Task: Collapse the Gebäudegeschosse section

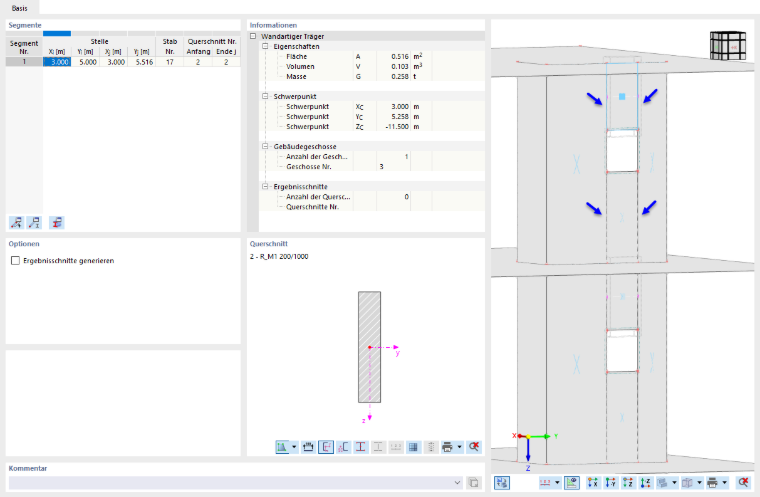Action: tap(265, 146)
